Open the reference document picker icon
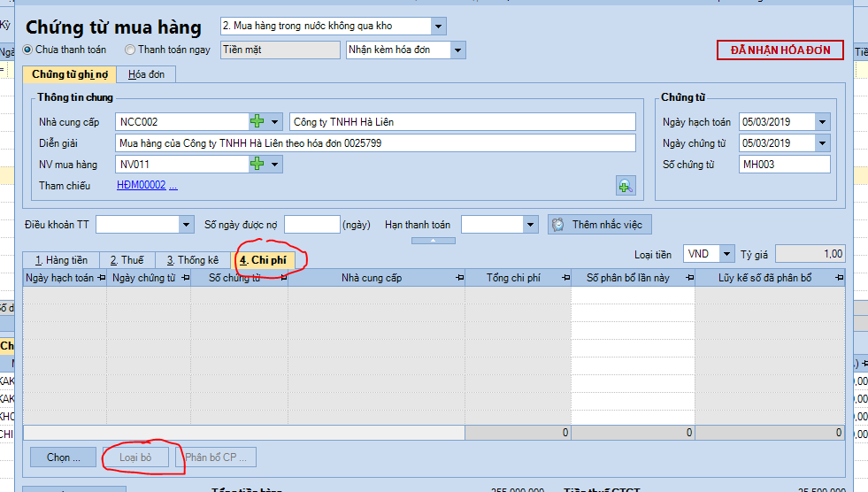The width and height of the screenshot is (868, 492). (626, 185)
